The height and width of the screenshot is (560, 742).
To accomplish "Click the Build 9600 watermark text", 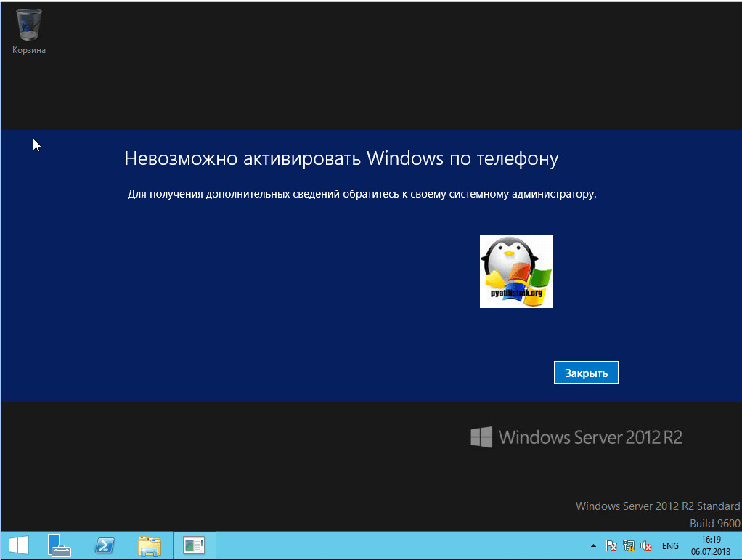I will point(714,523).
